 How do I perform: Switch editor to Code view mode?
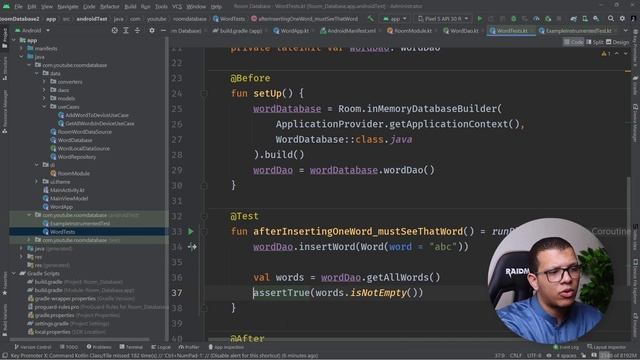click(573, 42)
